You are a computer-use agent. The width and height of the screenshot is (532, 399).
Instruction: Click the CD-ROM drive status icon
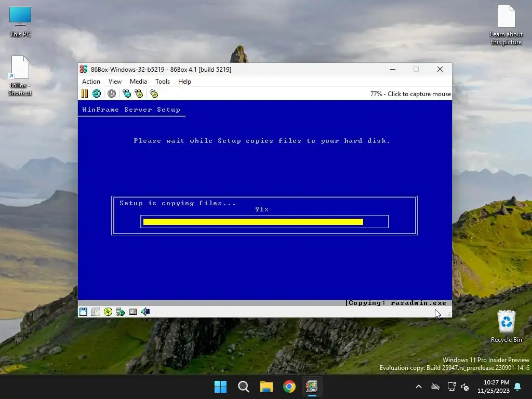[x=108, y=312]
